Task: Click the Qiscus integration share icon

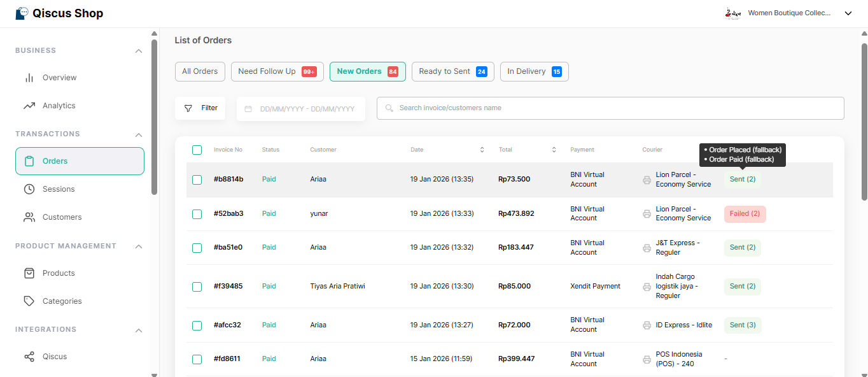Action: [x=29, y=357]
